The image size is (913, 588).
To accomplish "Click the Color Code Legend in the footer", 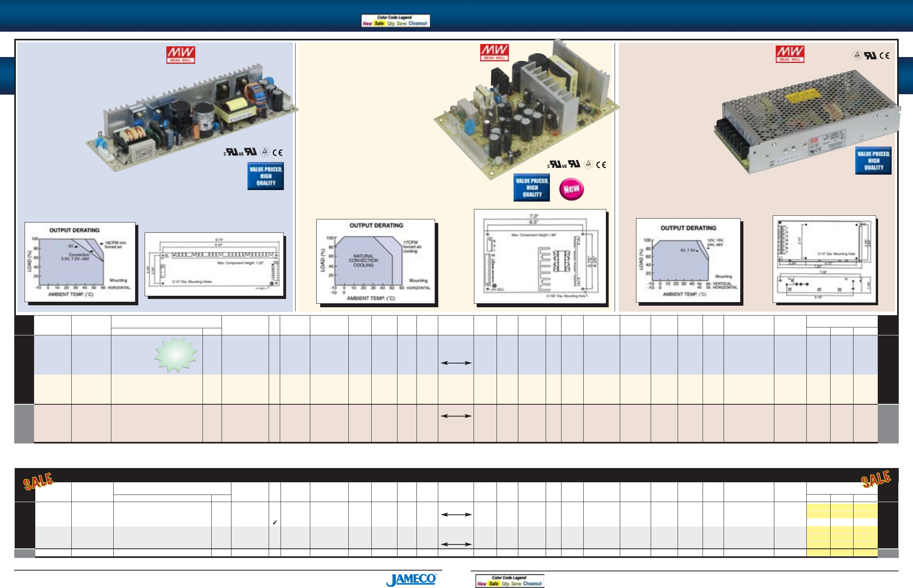I will [x=510, y=581].
